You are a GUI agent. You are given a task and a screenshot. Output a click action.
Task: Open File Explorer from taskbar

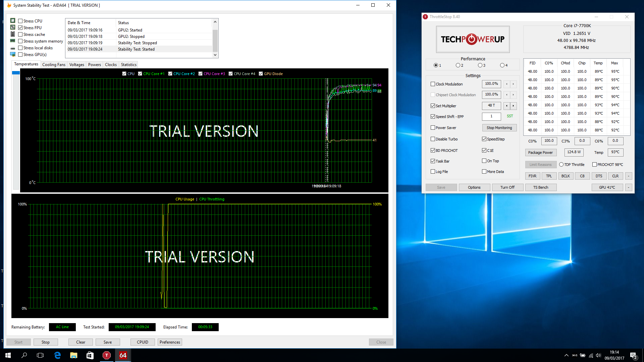pyautogui.click(x=74, y=355)
